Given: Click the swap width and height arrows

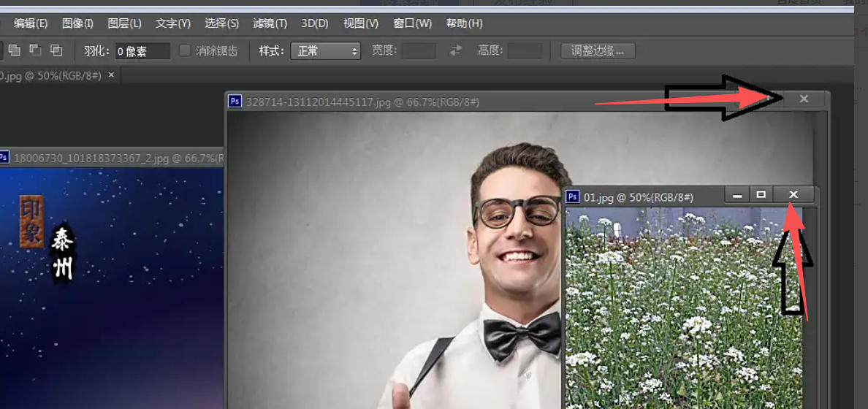Looking at the screenshot, I should [x=456, y=50].
